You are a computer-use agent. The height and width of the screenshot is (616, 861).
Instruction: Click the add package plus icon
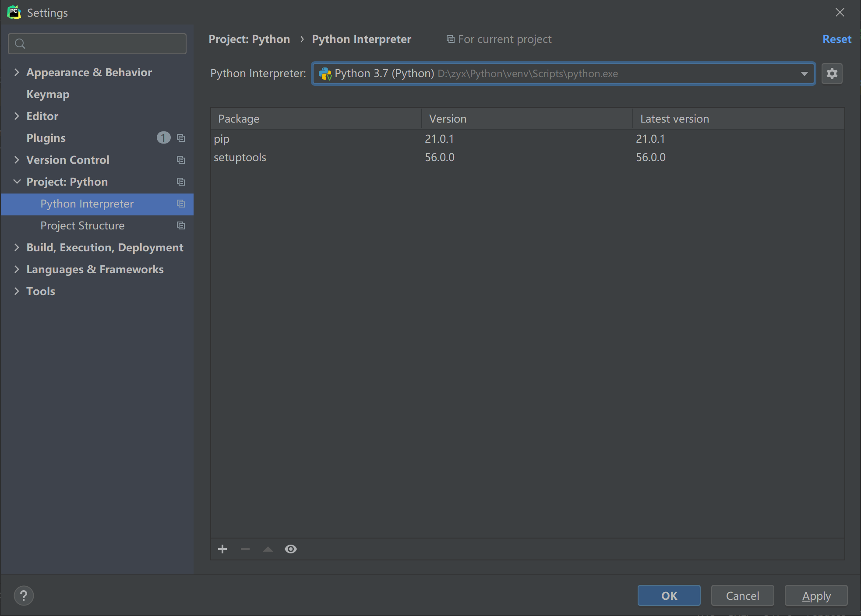pyautogui.click(x=222, y=549)
